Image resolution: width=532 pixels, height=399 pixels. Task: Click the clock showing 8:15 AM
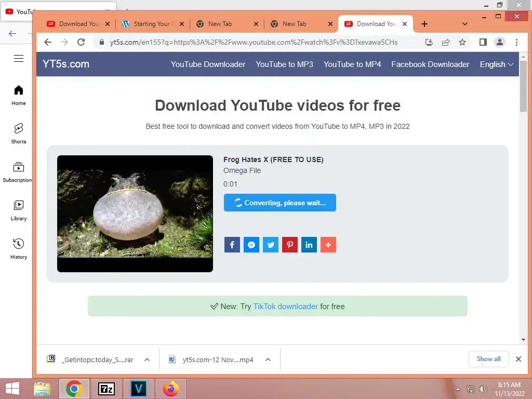(509, 385)
